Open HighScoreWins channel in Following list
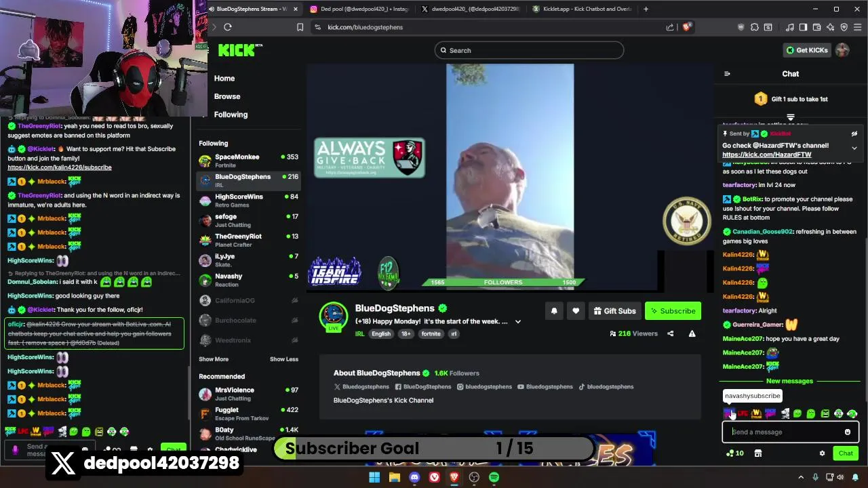The width and height of the screenshot is (868, 488). coord(248,201)
